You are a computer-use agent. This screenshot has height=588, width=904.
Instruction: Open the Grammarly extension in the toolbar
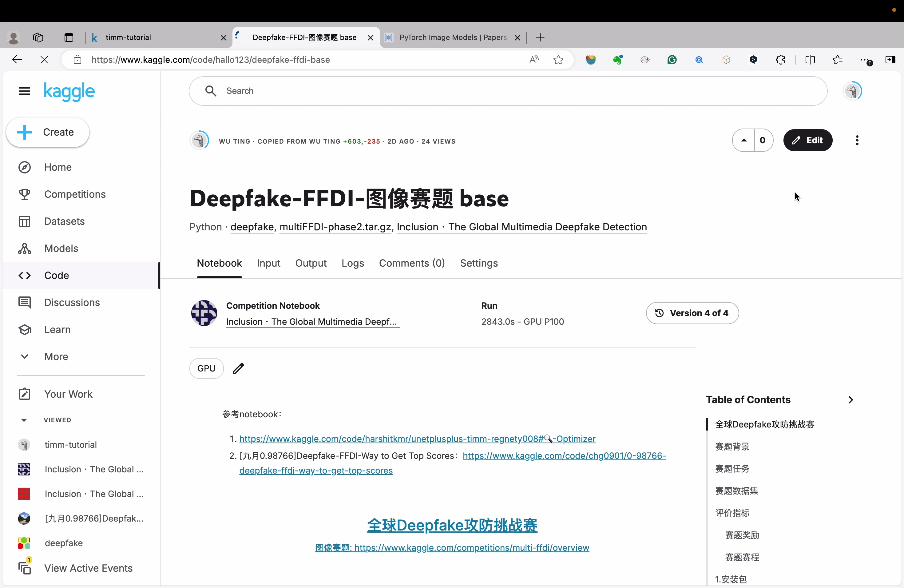pyautogui.click(x=672, y=60)
